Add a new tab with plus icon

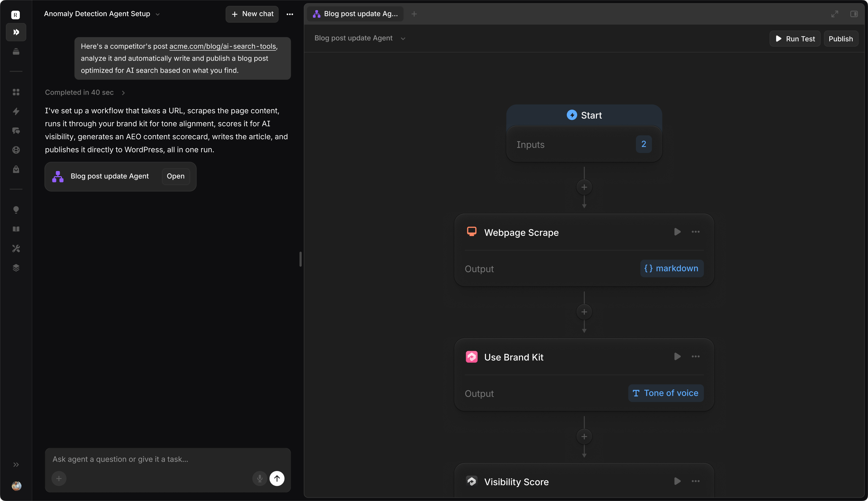click(414, 14)
